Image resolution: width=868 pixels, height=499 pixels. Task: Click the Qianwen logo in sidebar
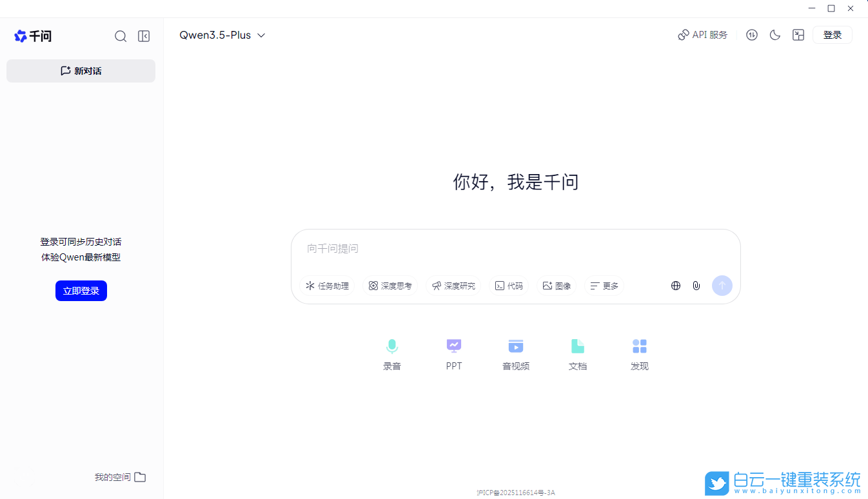(x=33, y=36)
